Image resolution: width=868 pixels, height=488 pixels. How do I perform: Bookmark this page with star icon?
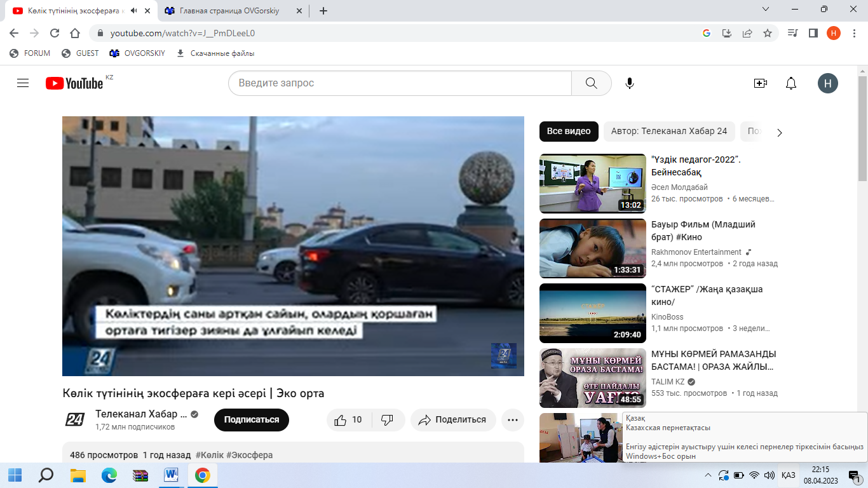(x=768, y=33)
